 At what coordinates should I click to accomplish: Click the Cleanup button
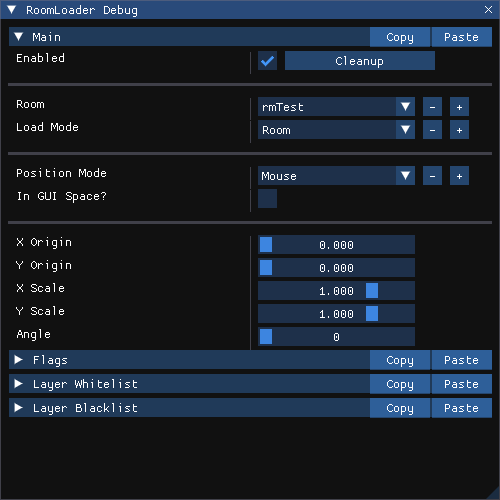coord(360,61)
